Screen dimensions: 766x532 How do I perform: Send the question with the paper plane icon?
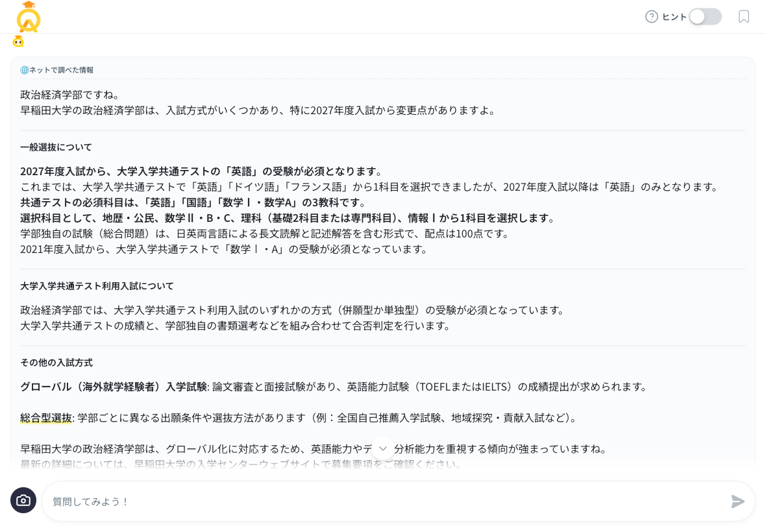point(737,502)
